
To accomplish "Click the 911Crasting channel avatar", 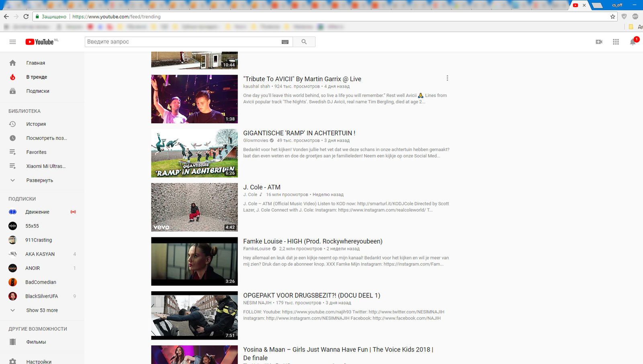I will (12, 240).
